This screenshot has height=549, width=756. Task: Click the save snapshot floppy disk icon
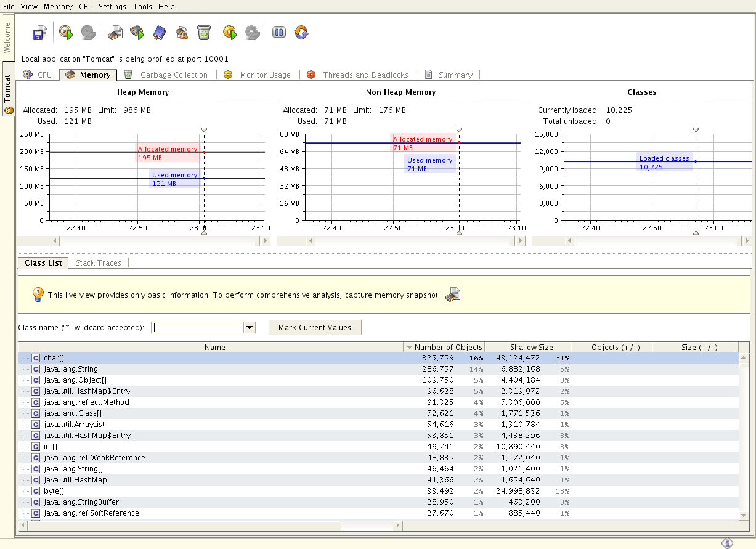tap(40, 33)
